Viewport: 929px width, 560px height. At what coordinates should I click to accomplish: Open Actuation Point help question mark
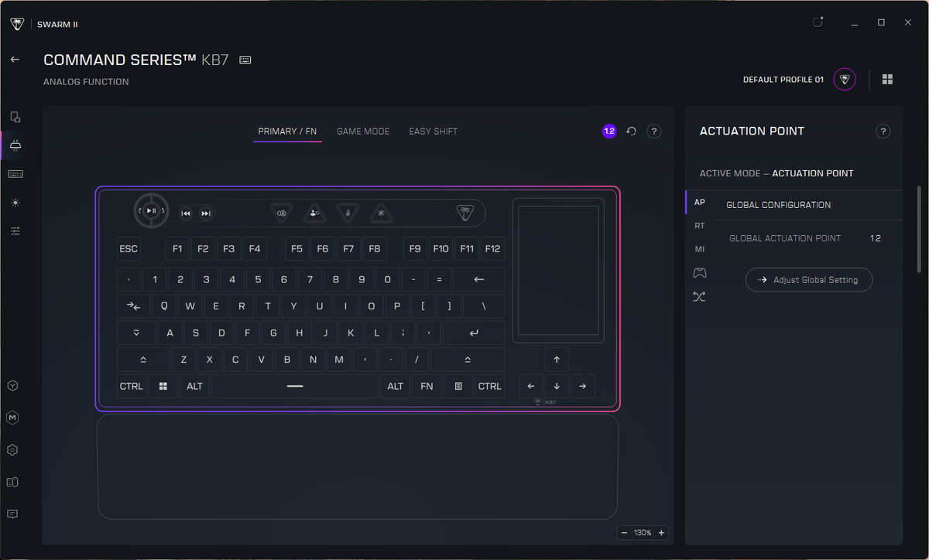tap(883, 131)
